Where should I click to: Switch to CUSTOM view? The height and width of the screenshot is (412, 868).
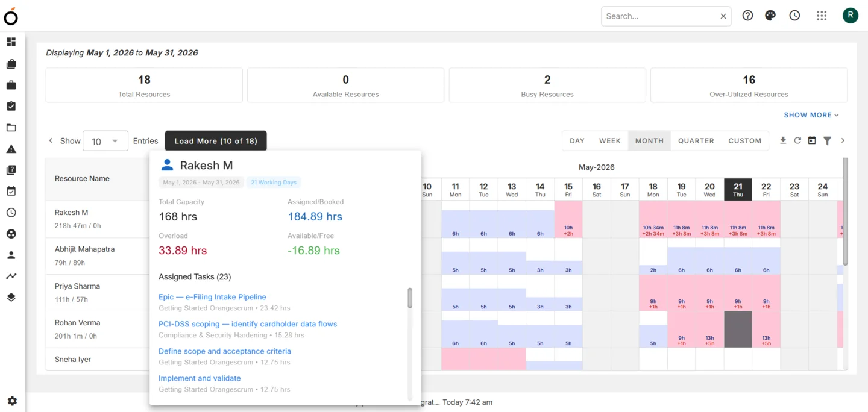[x=745, y=140]
